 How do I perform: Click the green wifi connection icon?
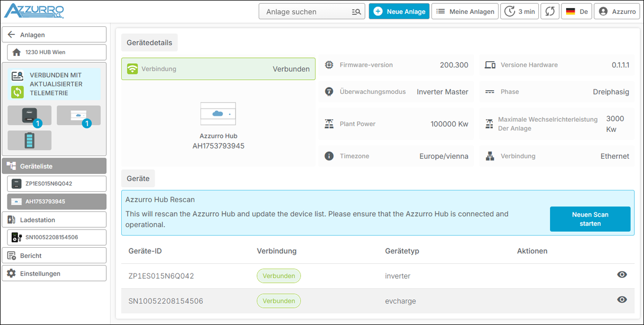(x=132, y=69)
